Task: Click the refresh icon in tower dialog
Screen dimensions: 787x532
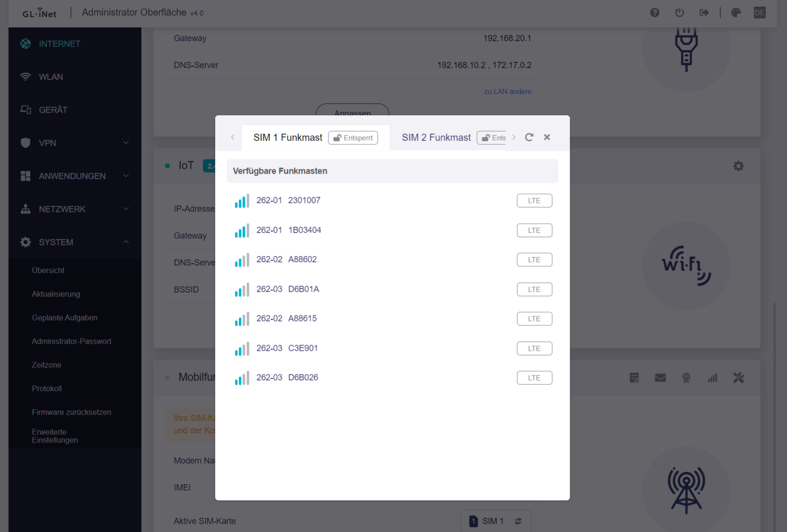Action: coord(529,137)
